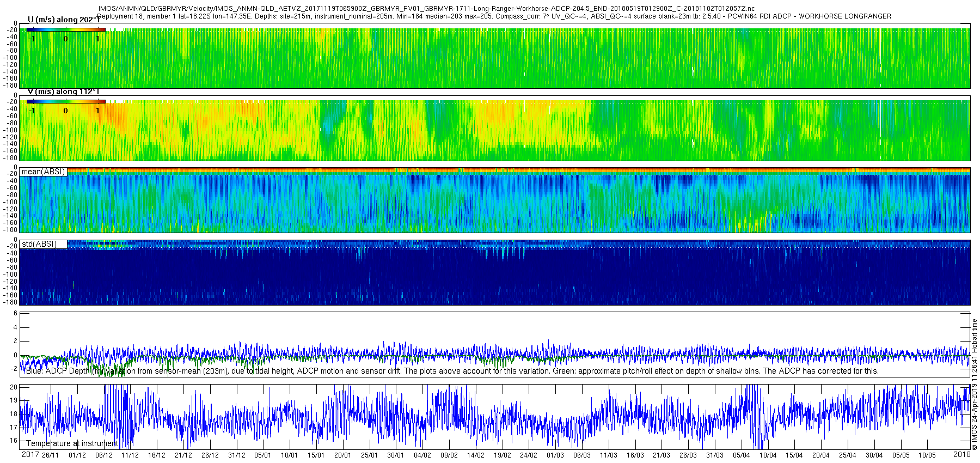Click the 31/12 date tick
This screenshot has width=980, height=463.
236,455
